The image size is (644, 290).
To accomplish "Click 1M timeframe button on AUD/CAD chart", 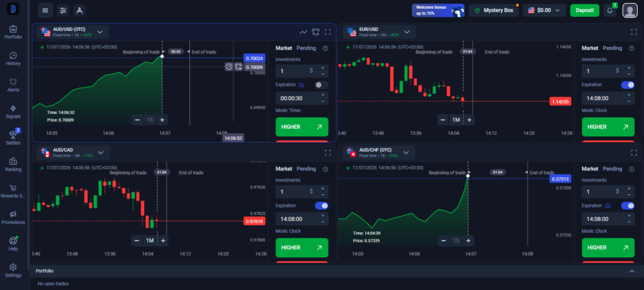I will [x=150, y=241].
